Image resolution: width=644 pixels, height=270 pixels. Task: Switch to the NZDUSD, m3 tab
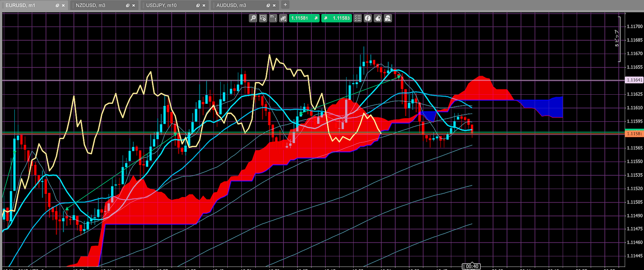click(105, 5)
